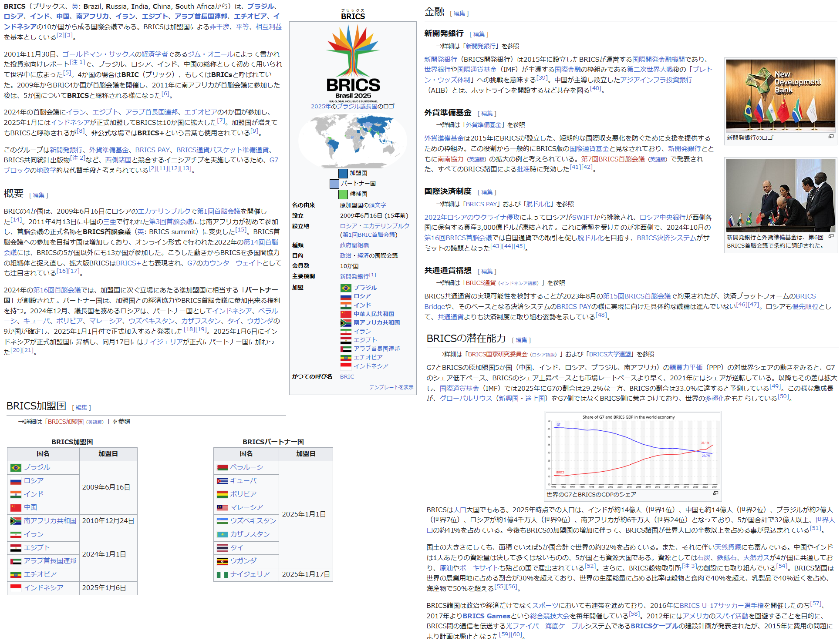Edit the BRICSの潜在能力 section
The image size is (840, 644).
521,340
